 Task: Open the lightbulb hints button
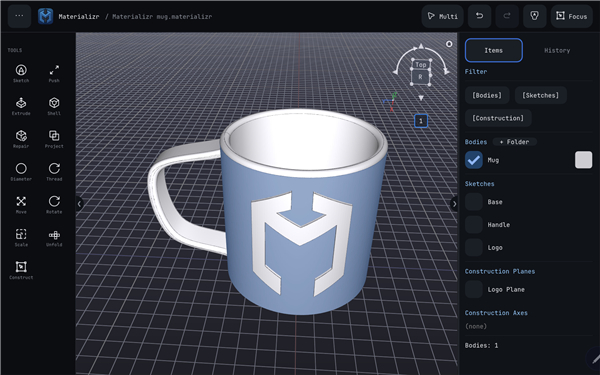coord(534,16)
